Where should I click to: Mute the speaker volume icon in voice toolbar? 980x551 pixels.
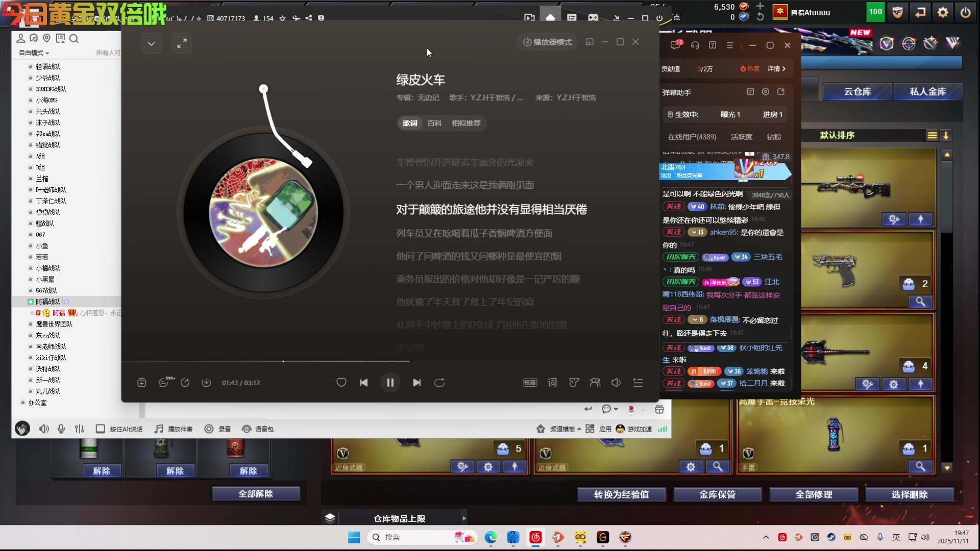pyautogui.click(x=43, y=429)
